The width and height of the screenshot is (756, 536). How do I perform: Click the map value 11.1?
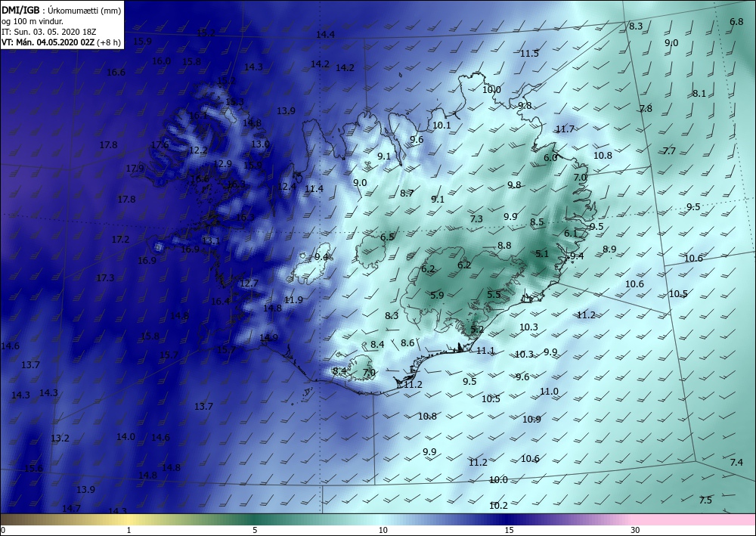pyautogui.click(x=485, y=351)
